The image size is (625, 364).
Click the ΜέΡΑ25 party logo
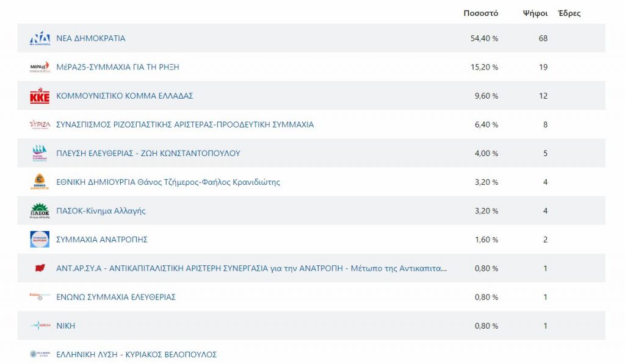[x=40, y=67]
